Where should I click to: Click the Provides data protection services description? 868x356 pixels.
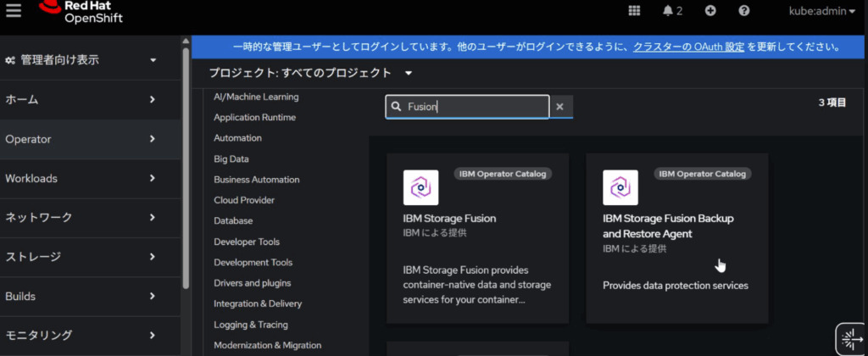tap(676, 286)
